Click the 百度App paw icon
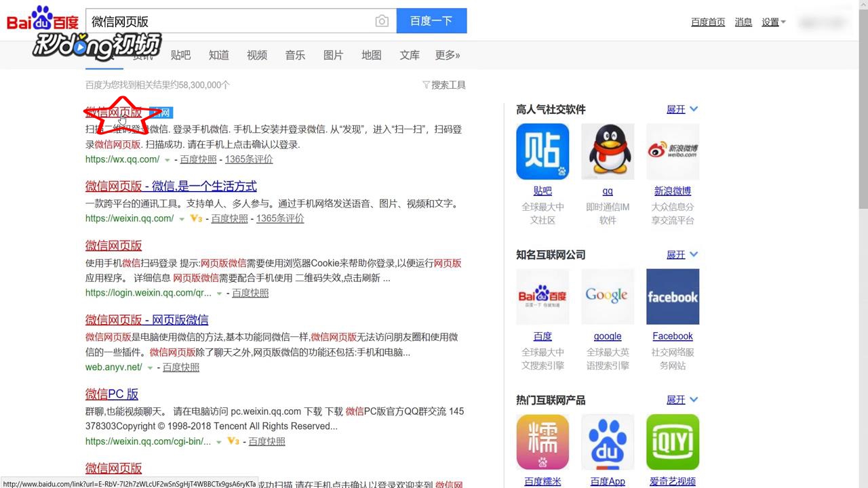 pos(608,441)
